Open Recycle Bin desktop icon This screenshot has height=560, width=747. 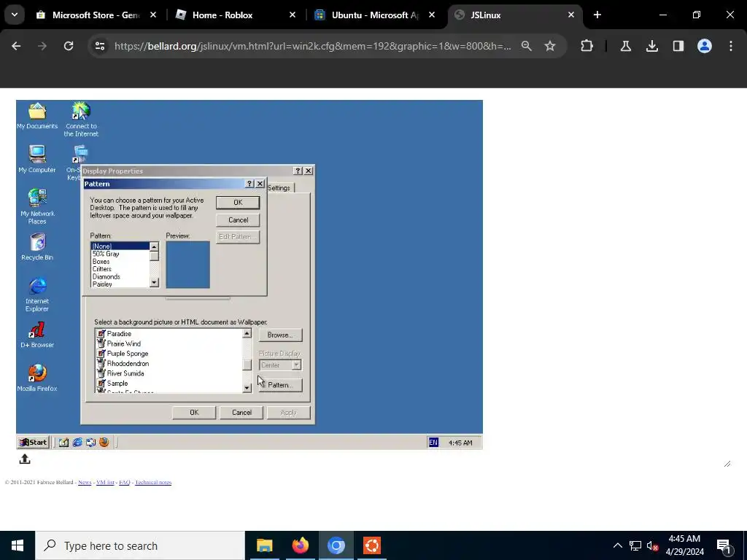click(37, 246)
